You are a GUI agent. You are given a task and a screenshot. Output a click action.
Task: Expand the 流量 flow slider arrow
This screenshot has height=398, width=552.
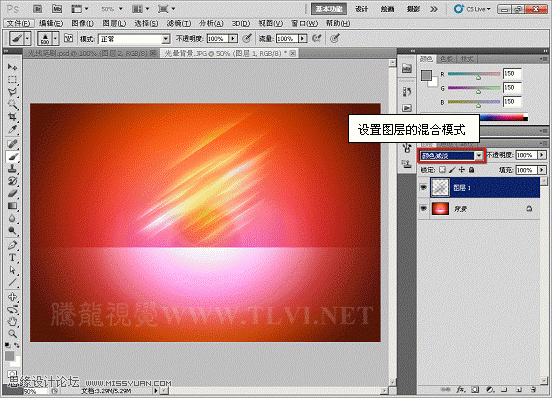tap(303, 38)
